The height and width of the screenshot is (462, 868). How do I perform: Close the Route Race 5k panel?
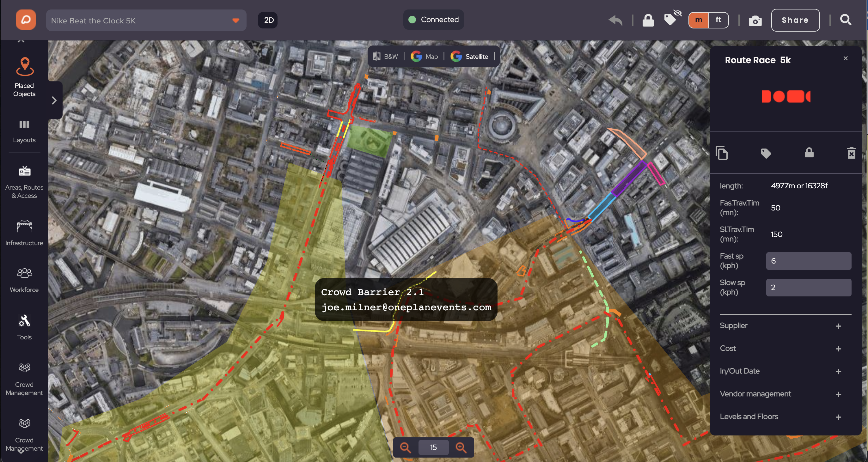click(846, 58)
